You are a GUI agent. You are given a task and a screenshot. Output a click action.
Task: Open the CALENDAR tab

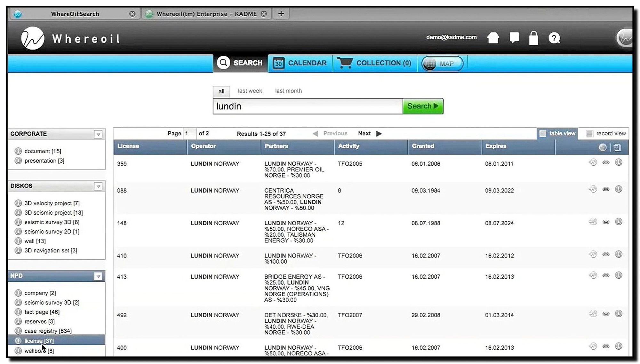pos(300,63)
